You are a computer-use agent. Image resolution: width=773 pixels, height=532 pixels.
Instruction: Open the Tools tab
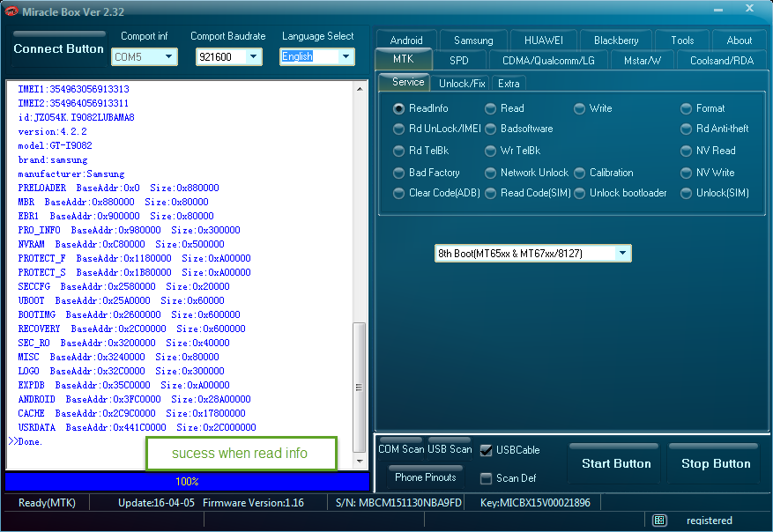point(682,40)
